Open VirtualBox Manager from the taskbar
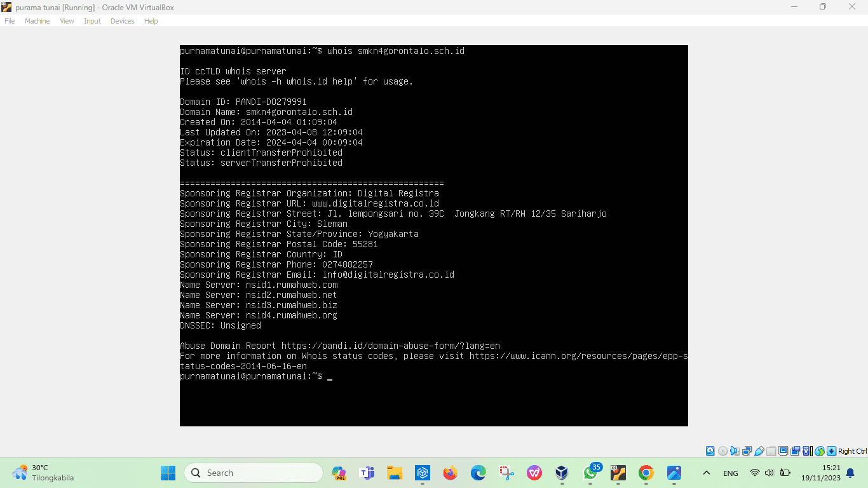The width and height of the screenshot is (868, 488). [562, 473]
